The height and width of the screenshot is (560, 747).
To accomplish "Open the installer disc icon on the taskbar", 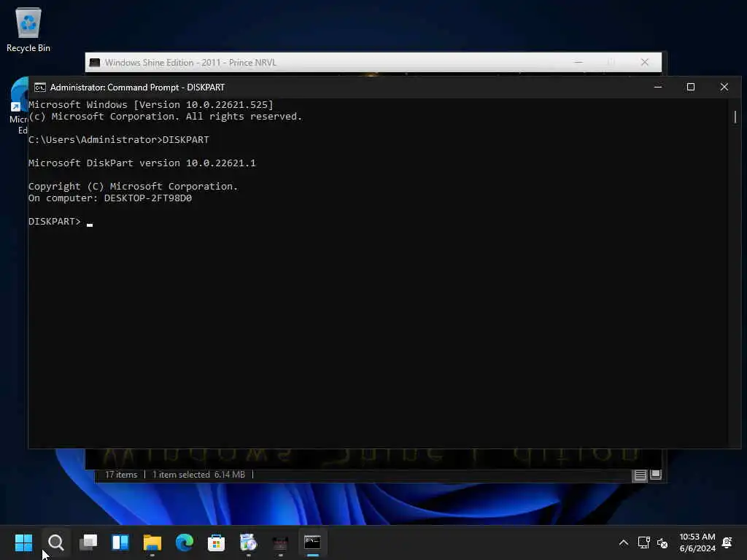I will (248, 542).
